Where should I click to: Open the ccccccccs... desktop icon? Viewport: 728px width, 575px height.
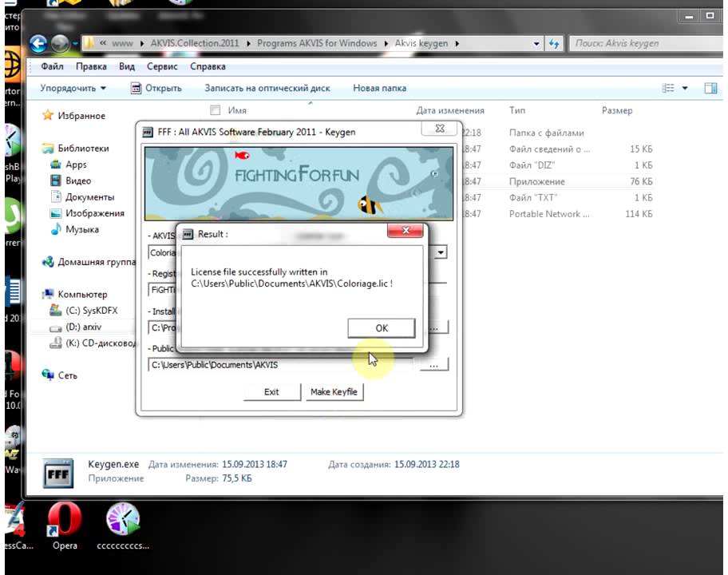pos(123,525)
